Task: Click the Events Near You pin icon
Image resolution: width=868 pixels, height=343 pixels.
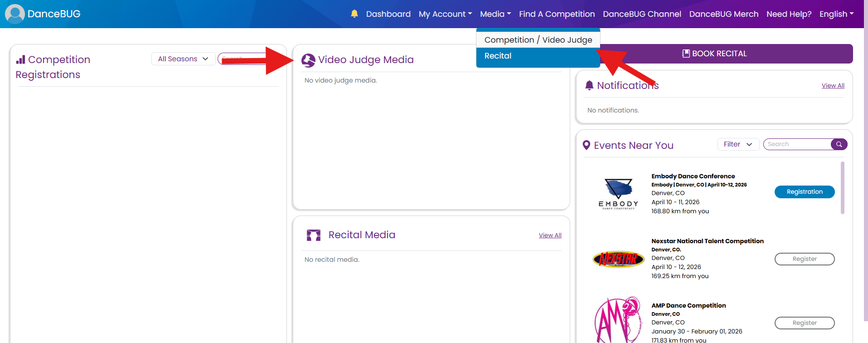Action: [586, 145]
